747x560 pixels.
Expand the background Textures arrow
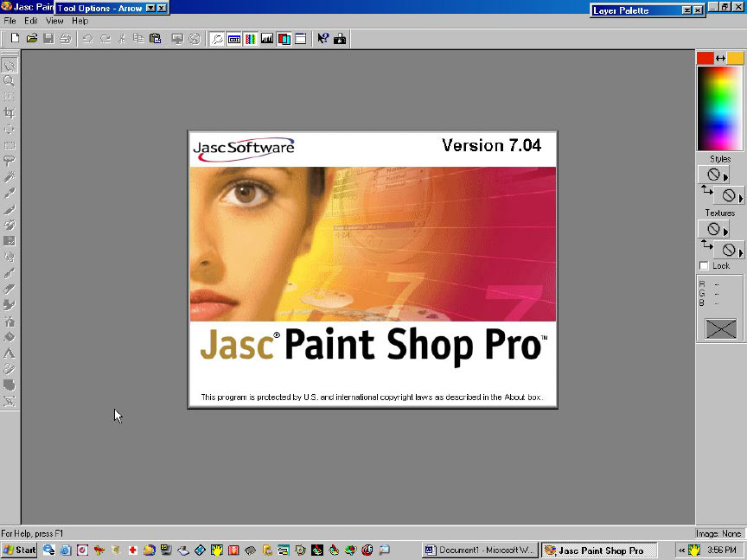click(741, 251)
